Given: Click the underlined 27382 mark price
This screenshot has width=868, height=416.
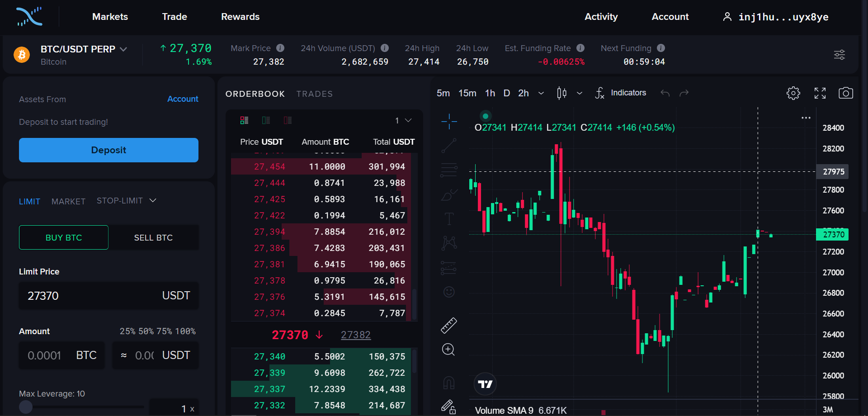Looking at the screenshot, I should pos(356,335).
